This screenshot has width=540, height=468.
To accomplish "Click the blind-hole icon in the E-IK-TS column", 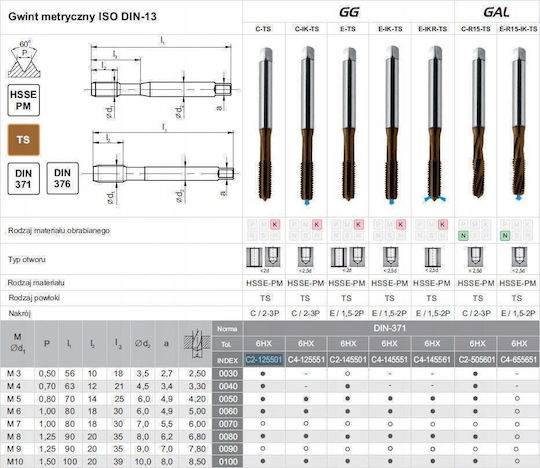I will pyautogui.click(x=390, y=257).
